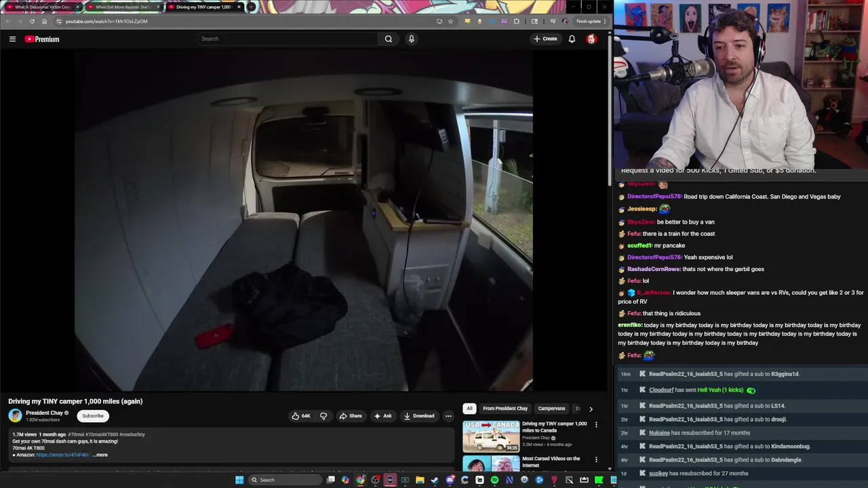The height and width of the screenshot is (488, 868).
Task: Open YouTube notifications bell
Action: pos(572,39)
